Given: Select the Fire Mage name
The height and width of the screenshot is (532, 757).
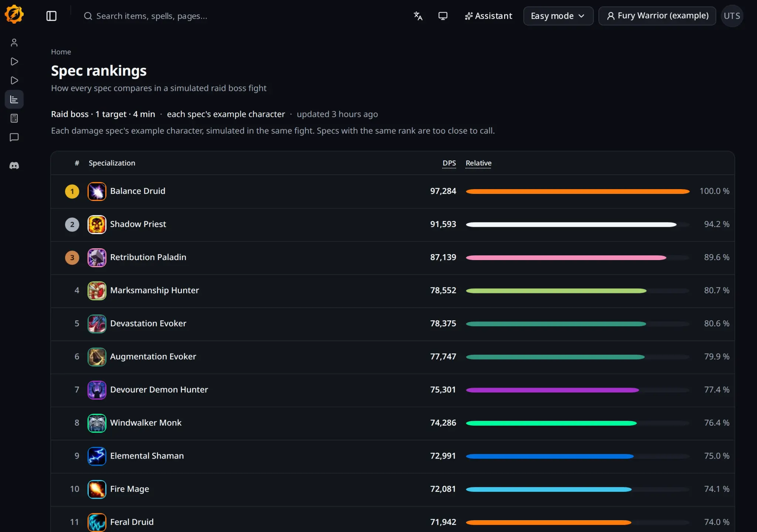Looking at the screenshot, I should [129, 489].
